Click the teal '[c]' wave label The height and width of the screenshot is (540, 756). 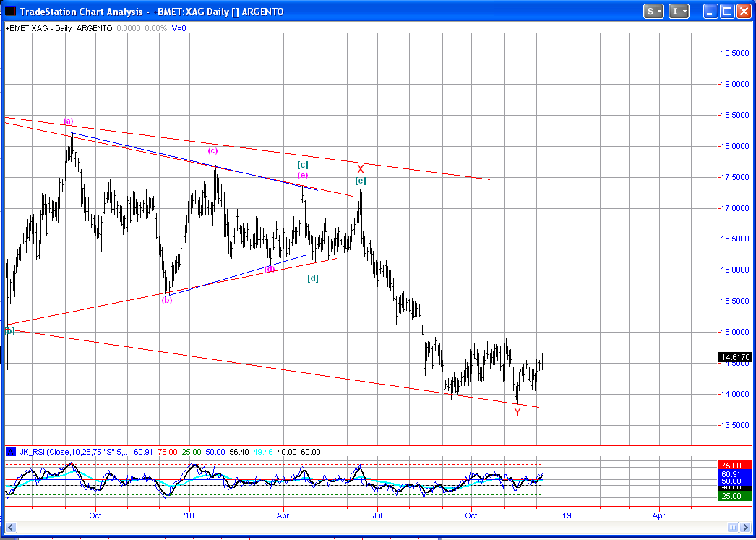[303, 164]
